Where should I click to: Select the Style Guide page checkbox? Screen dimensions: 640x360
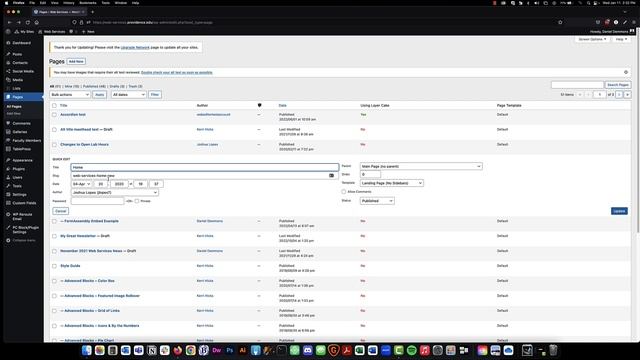pyautogui.click(x=54, y=266)
